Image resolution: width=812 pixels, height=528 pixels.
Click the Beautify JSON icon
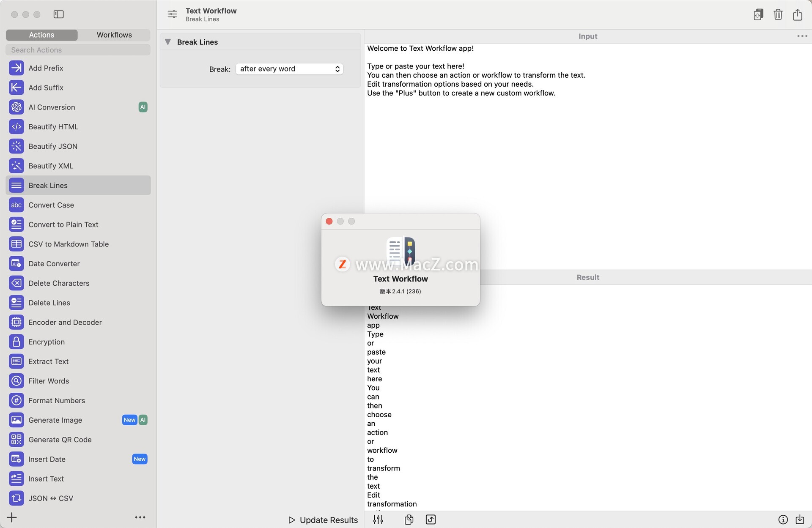[16, 146]
